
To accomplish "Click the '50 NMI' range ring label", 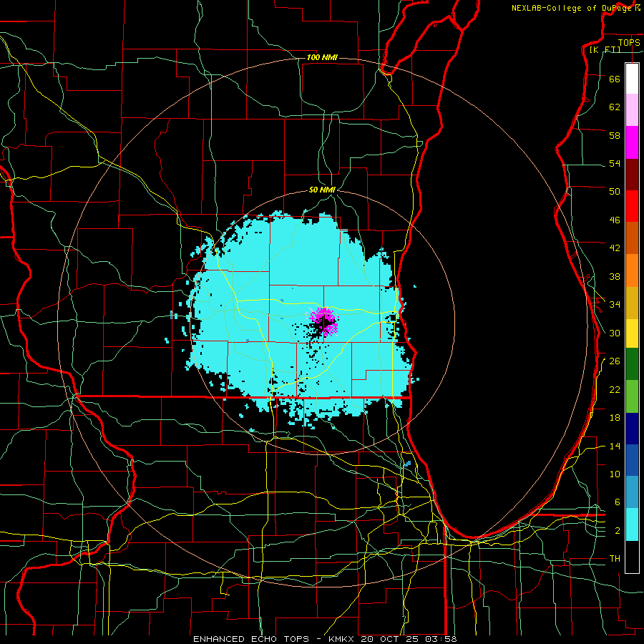I will point(322,190).
